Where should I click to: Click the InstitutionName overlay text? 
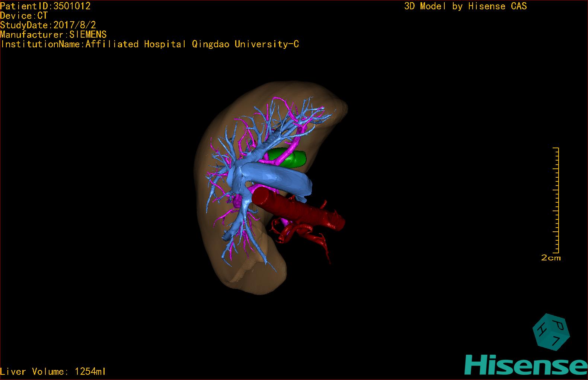pyautogui.click(x=149, y=44)
